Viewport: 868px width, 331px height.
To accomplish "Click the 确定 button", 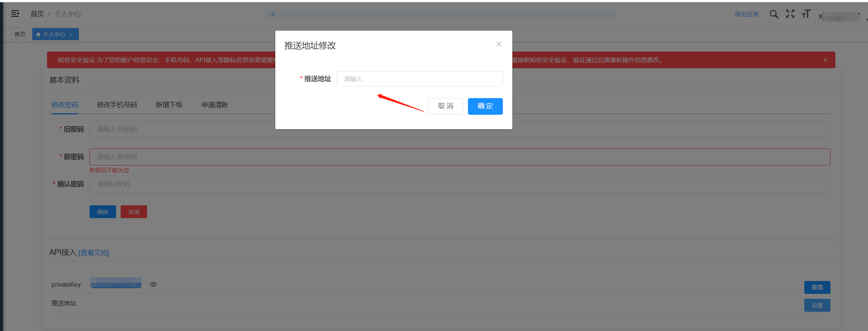I will pyautogui.click(x=485, y=106).
